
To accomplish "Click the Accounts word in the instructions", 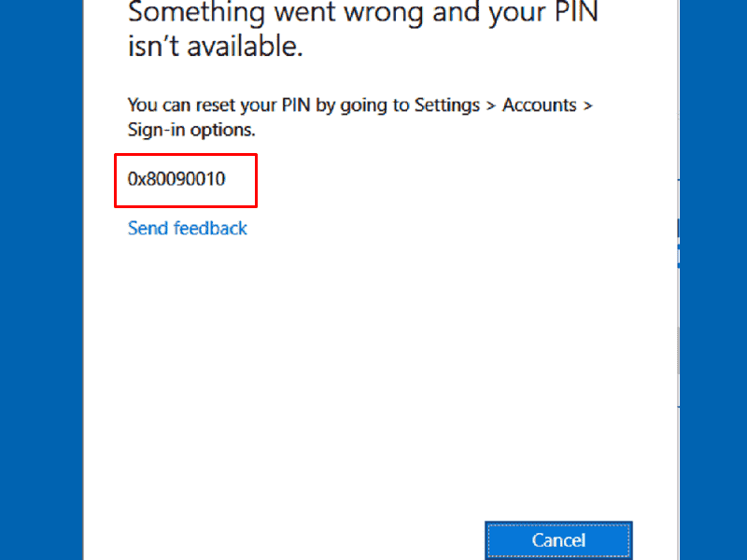I will (539, 105).
